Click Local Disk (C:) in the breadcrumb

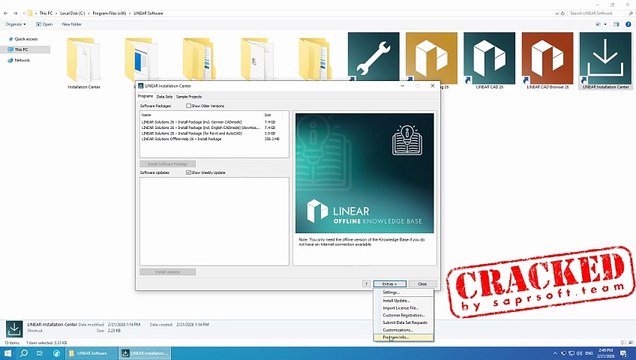pos(73,13)
